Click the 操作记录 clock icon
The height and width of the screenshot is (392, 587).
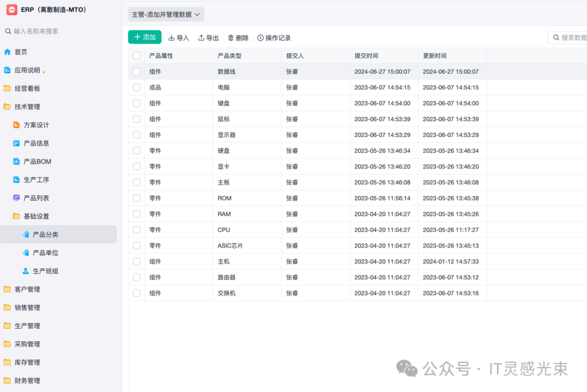tap(260, 38)
